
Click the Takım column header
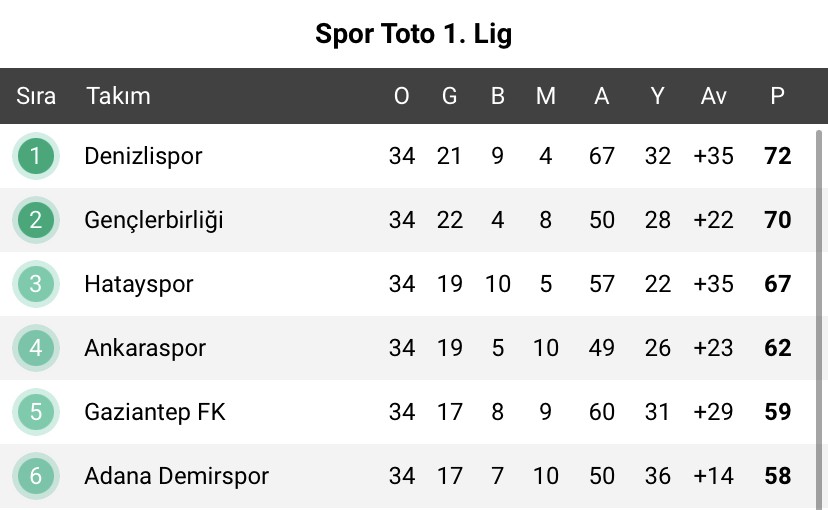tap(118, 96)
